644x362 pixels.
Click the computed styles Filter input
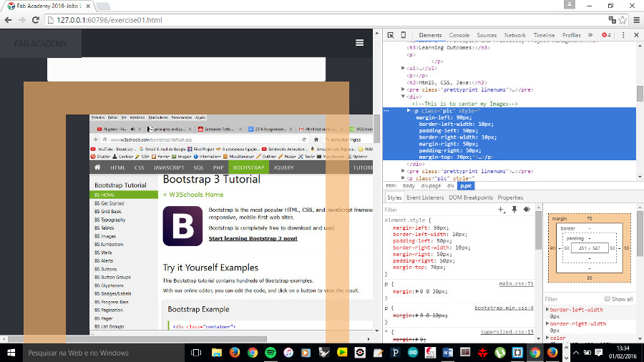[x=573, y=299]
